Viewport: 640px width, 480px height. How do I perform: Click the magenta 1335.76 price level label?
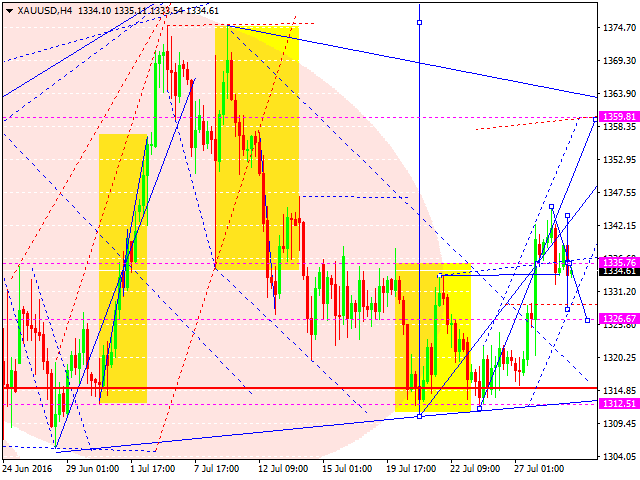click(619, 262)
